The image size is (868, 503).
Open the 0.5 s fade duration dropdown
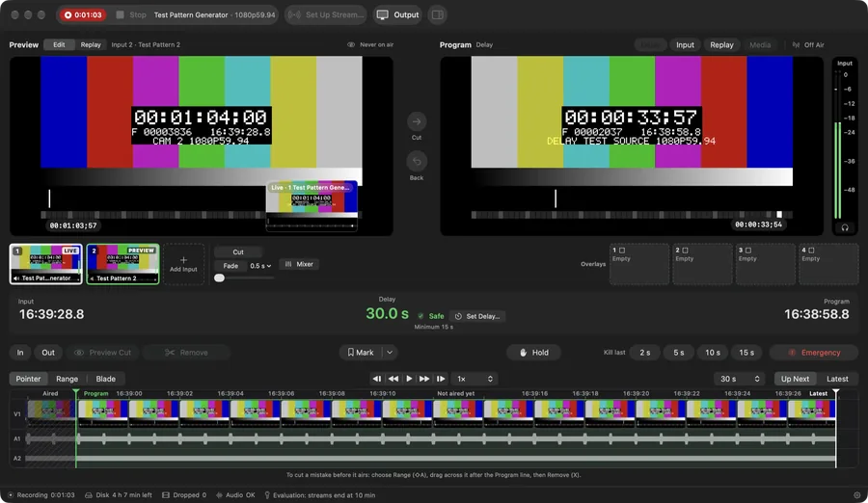pyautogui.click(x=260, y=266)
